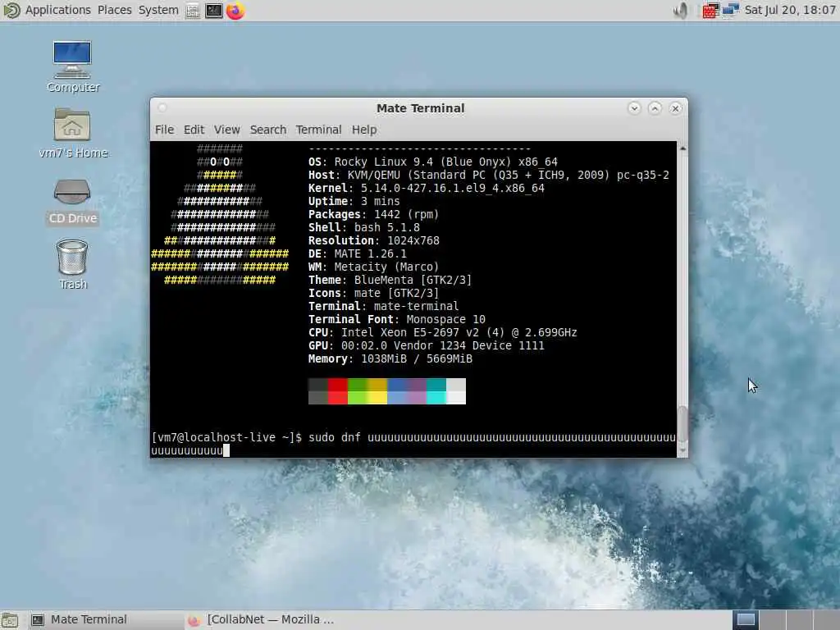Click the terminal window menu dot icon
The width and height of the screenshot is (840, 630).
[x=162, y=107]
